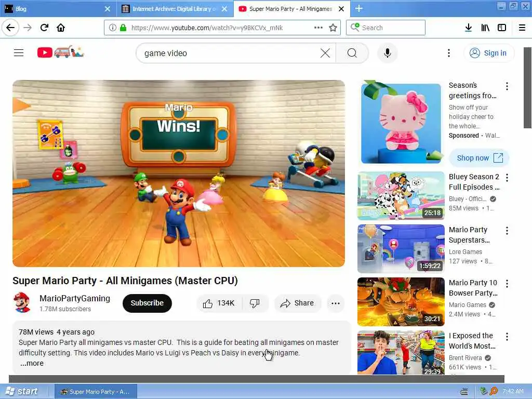532x399 pixels.
Task: Select Super Mario Party taskbar window button
Action: (96, 392)
